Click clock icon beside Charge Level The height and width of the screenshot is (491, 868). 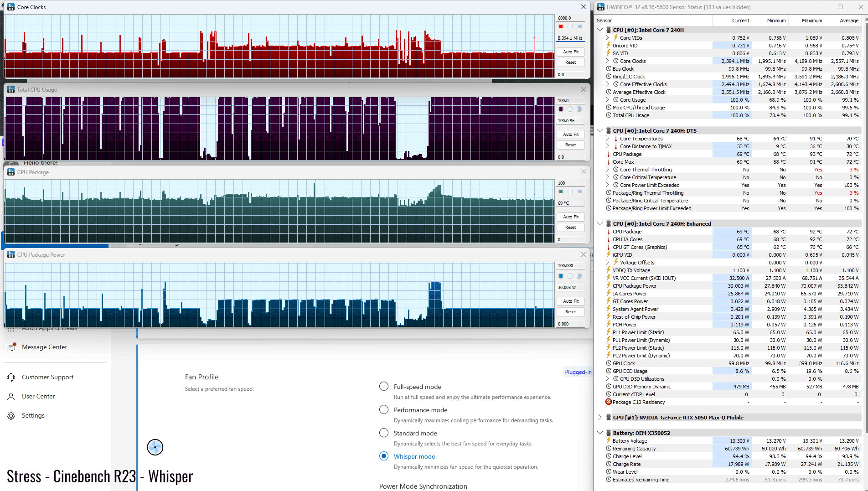[x=609, y=456]
